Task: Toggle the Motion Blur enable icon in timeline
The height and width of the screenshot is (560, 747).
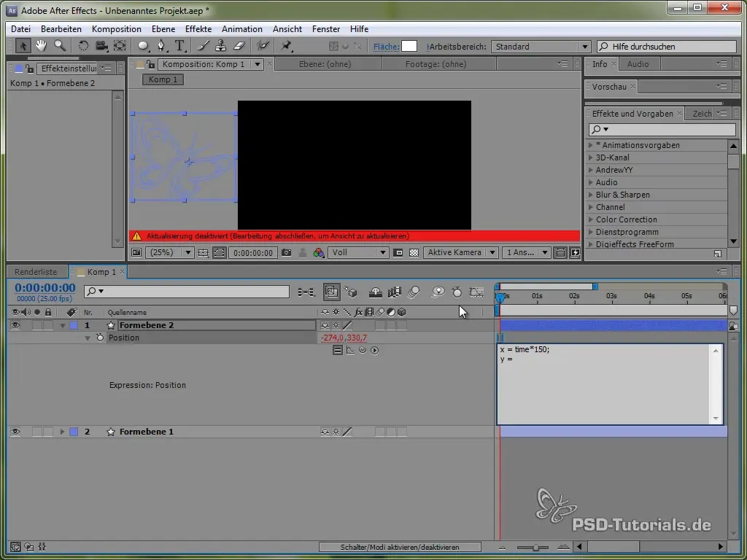Action: 414,292
